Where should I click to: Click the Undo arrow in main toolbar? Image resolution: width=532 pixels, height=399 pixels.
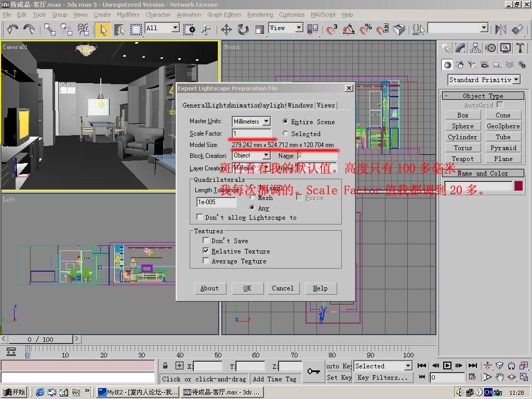click(12, 29)
